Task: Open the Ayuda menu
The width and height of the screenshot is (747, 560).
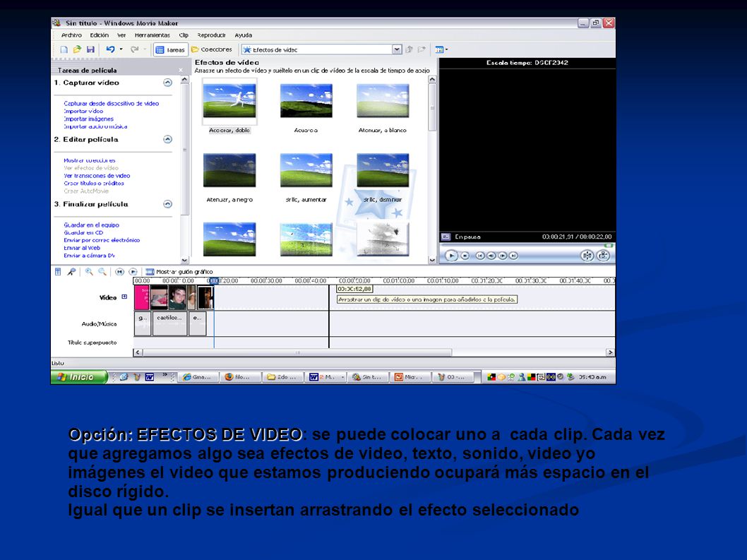Action: pos(243,35)
